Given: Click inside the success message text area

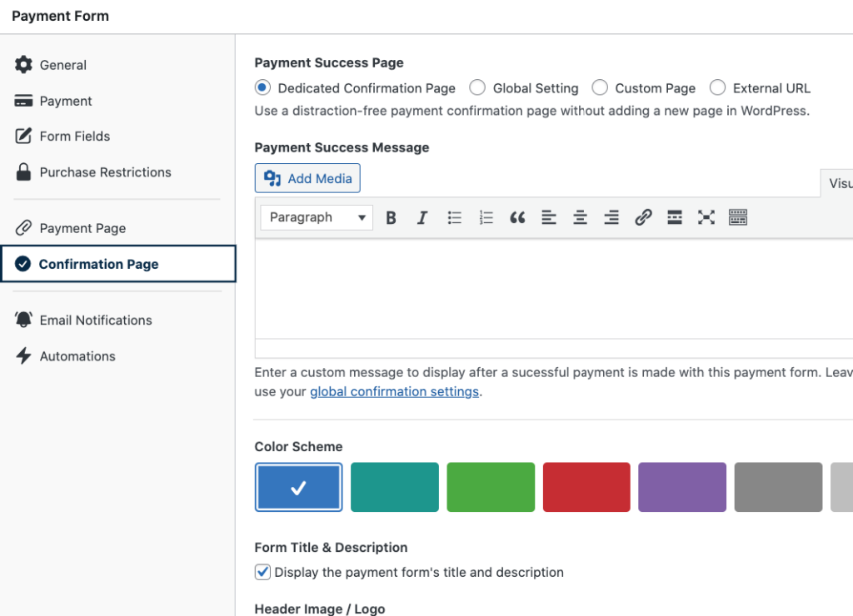Looking at the screenshot, I should click(550, 287).
